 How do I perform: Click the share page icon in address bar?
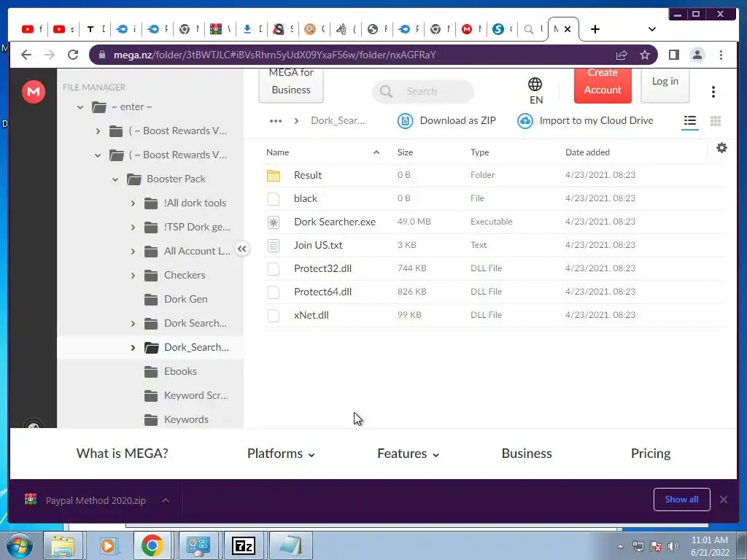[622, 55]
